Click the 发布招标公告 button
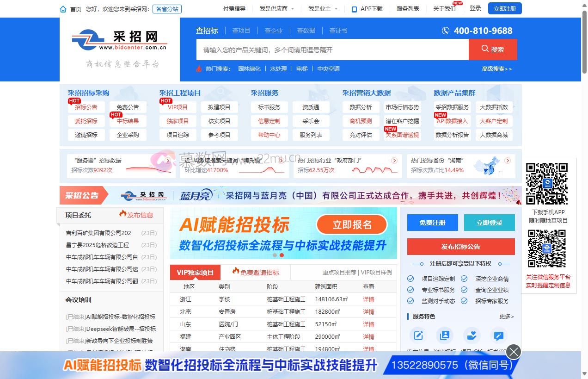 tap(460, 247)
